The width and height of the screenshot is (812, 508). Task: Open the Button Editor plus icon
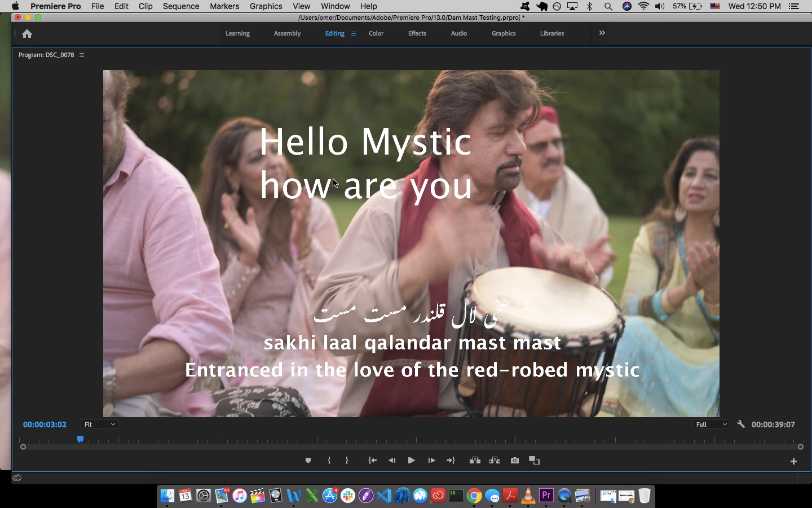coord(794,462)
